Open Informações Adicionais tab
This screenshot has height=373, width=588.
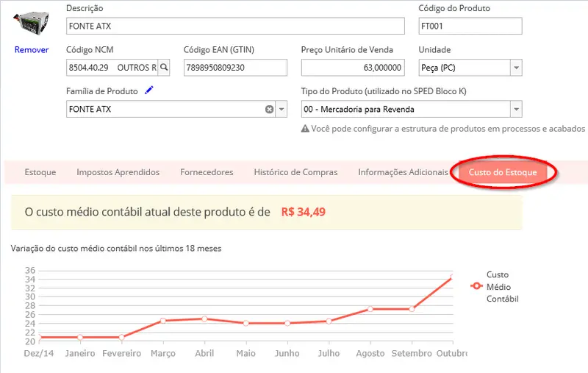tap(403, 172)
